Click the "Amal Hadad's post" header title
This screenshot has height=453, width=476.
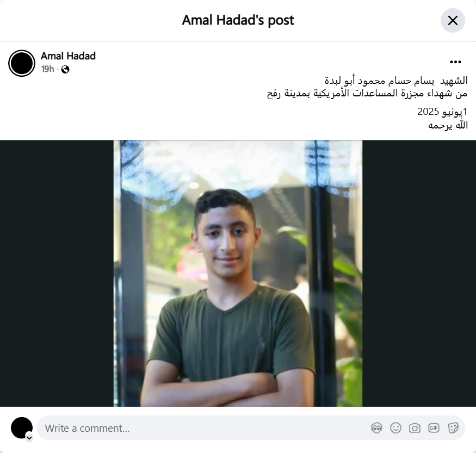coord(238,20)
